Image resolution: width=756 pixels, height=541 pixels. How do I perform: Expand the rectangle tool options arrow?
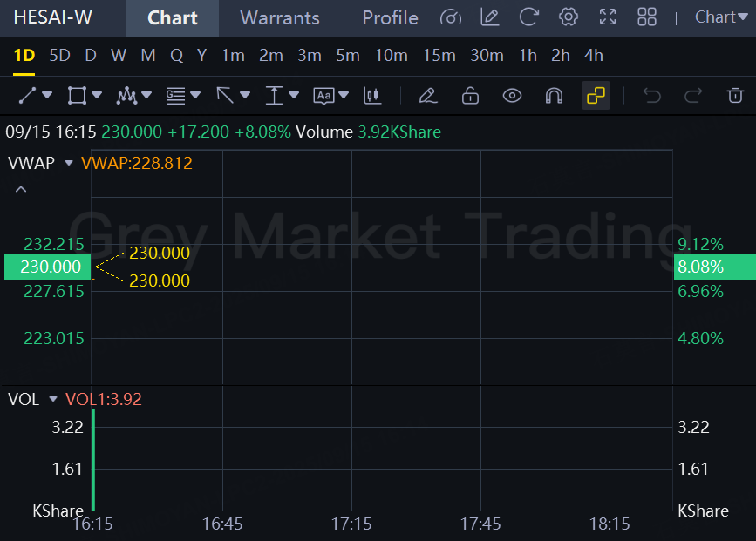tap(97, 95)
